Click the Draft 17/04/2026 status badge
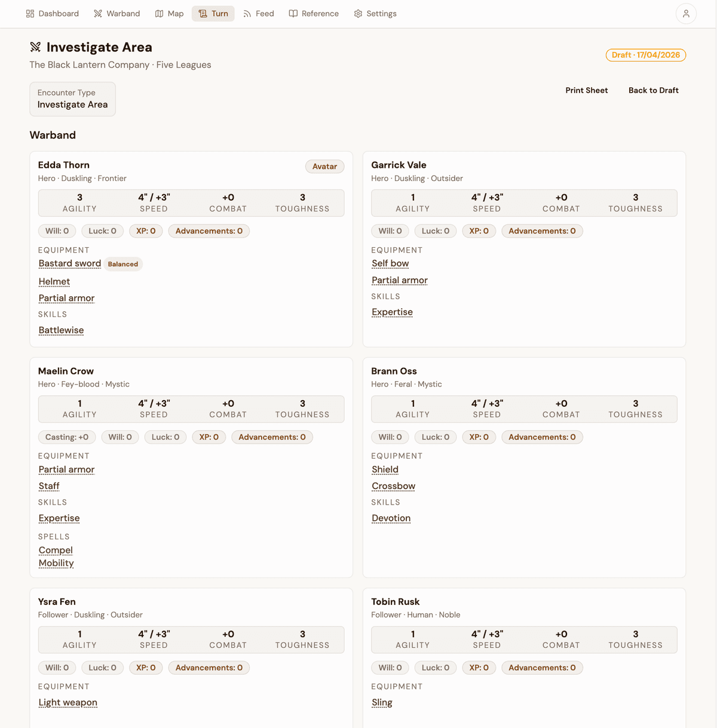717x728 pixels. [x=646, y=55]
